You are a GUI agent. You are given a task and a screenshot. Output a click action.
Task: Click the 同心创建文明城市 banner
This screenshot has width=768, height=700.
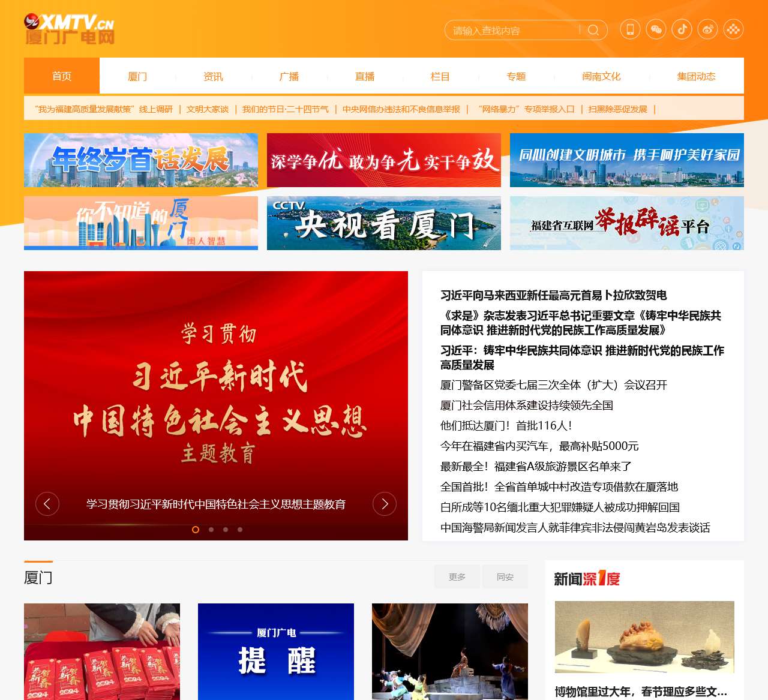pyautogui.click(x=627, y=160)
